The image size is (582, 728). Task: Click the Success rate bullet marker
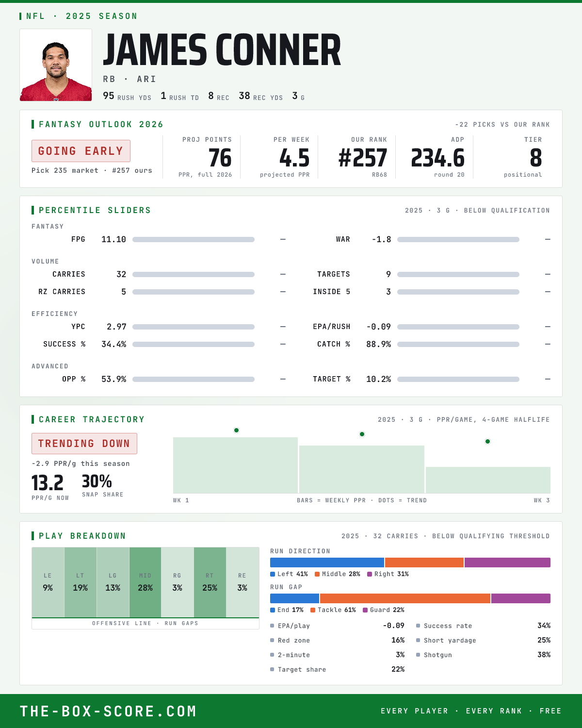coord(418,626)
